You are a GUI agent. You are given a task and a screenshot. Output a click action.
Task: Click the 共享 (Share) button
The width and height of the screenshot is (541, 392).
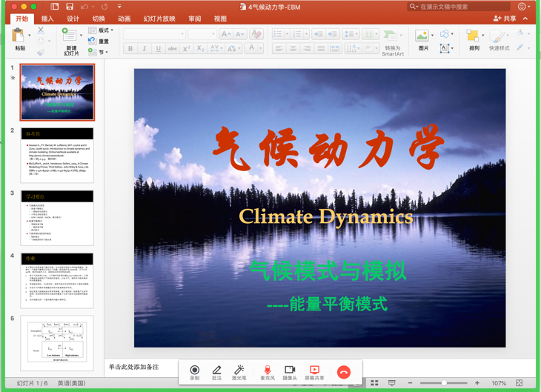coord(505,19)
